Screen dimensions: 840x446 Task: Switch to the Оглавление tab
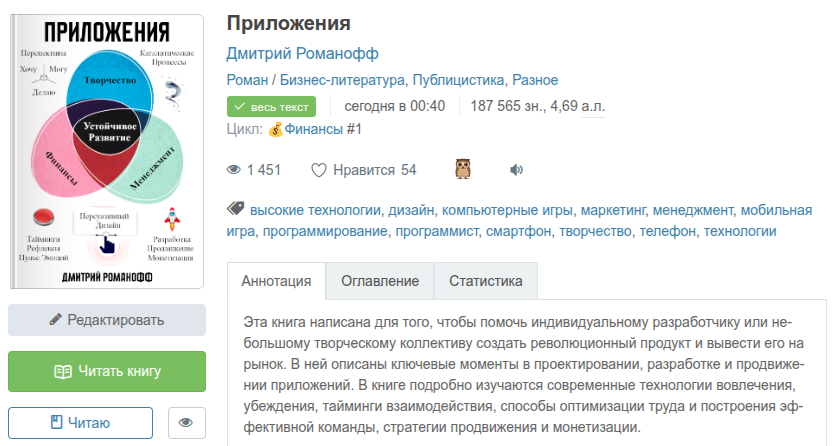pyautogui.click(x=380, y=281)
